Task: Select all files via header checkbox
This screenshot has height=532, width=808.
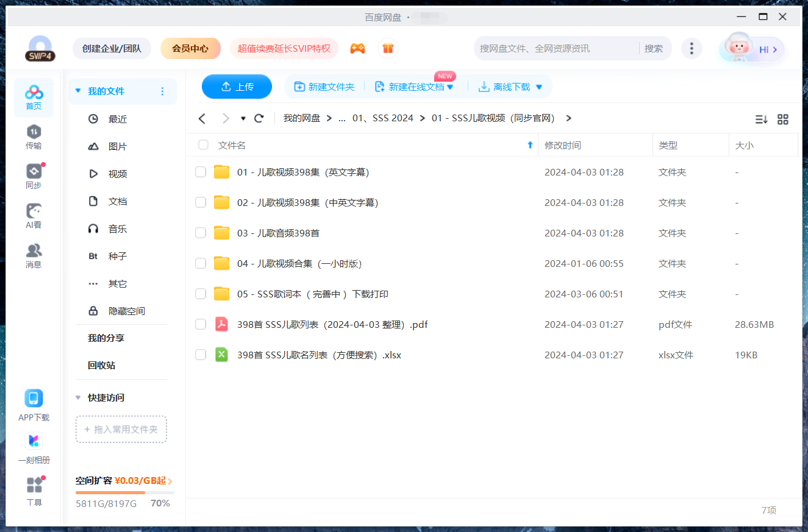Action: click(x=203, y=145)
